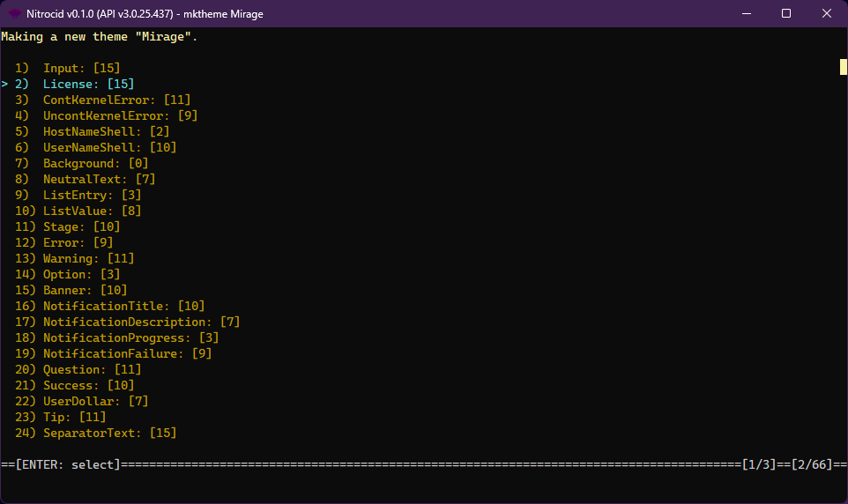The width and height of the screenshot is (848, 504).
Task: Maximize the Nitrocid terminal window
Action: (x=786, y=13)
